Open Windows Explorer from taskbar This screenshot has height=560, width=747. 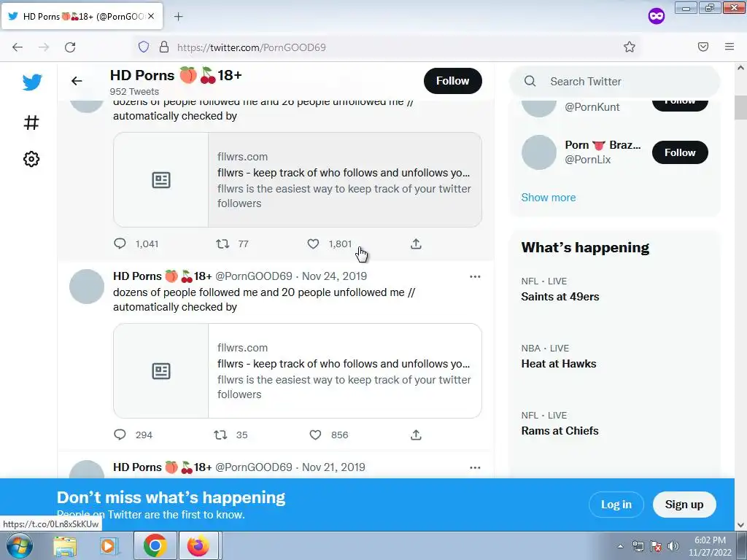pos(65,545)
